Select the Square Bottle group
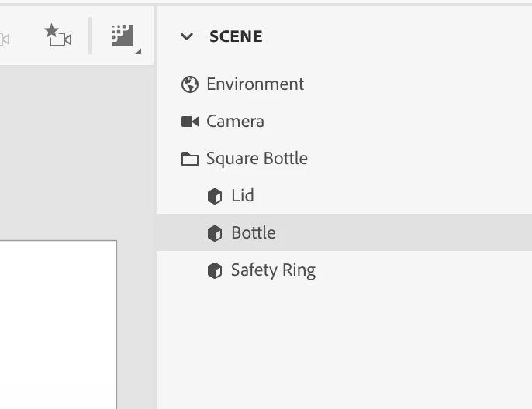Screen dimensions: 532x409 pyautogui.click(x=257, y=159)
